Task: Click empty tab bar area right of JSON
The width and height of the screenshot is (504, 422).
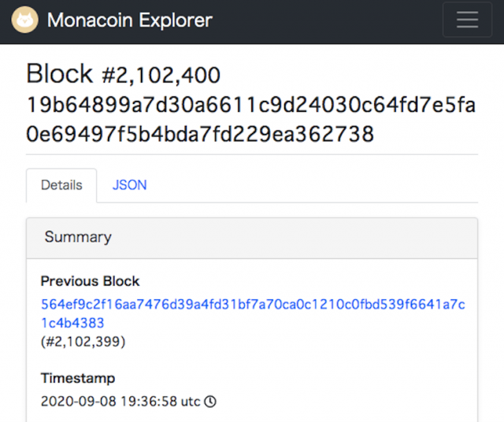Action: [x=315, y=186]
